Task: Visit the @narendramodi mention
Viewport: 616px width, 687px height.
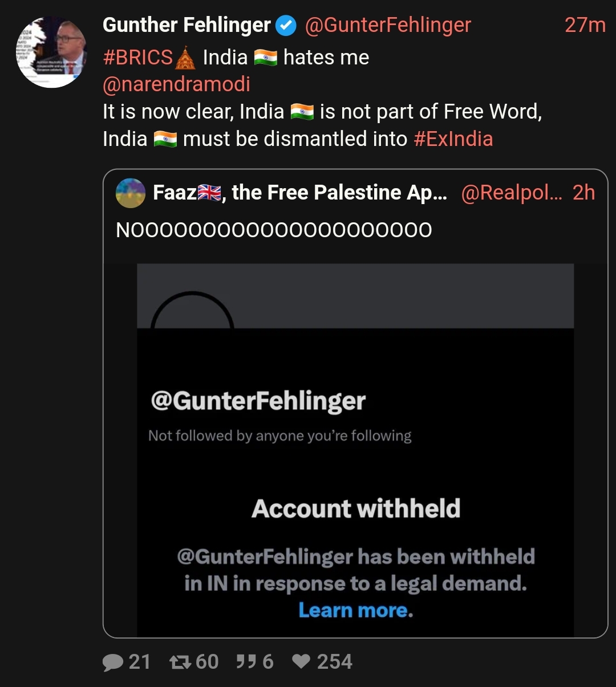Action: [x=176, y=84]
